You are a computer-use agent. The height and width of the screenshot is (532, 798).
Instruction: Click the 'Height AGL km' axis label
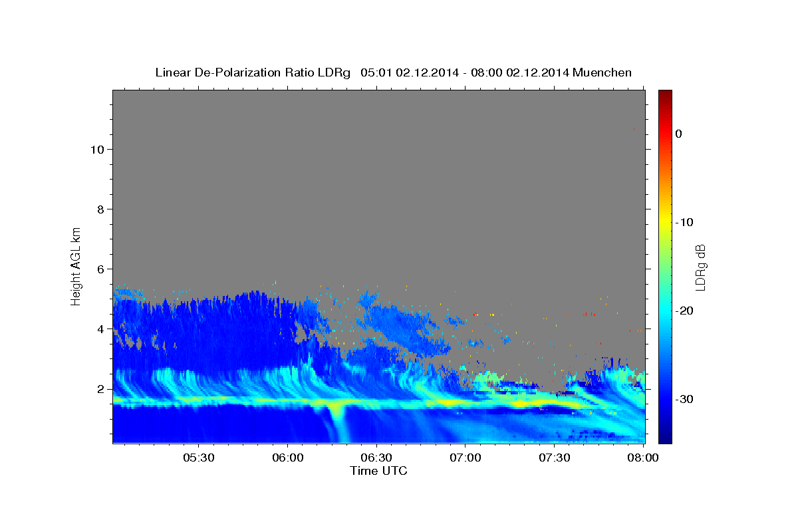[76, 266]
